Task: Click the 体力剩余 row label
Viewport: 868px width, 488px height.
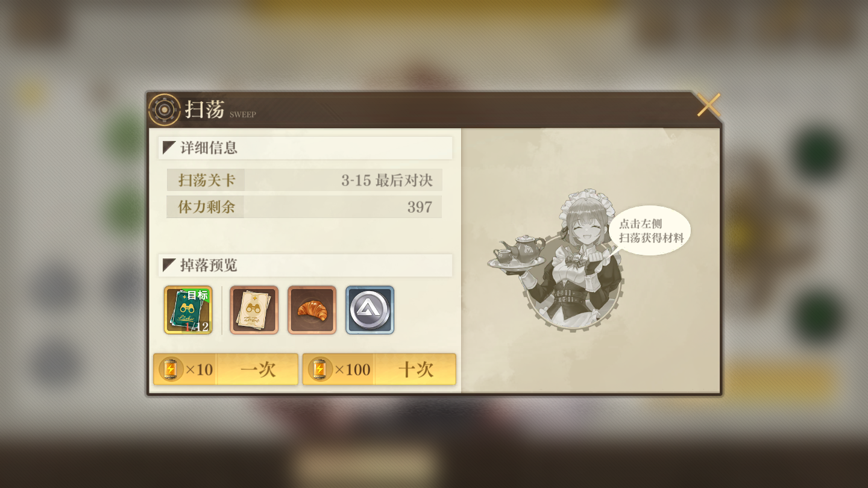Action: pos(206,207)
